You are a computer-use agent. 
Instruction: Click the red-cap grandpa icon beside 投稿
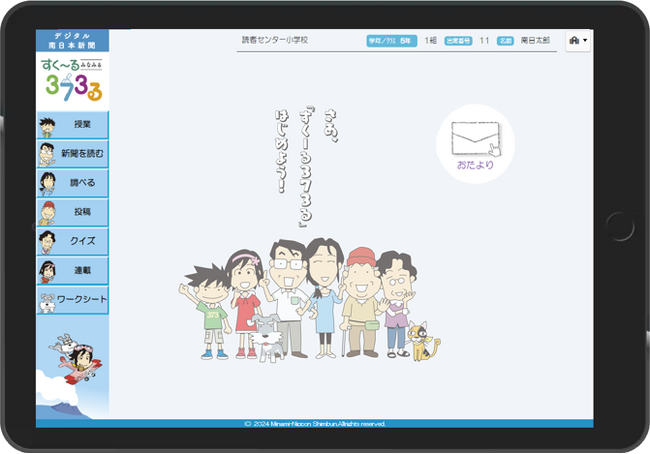pos(48,213)
